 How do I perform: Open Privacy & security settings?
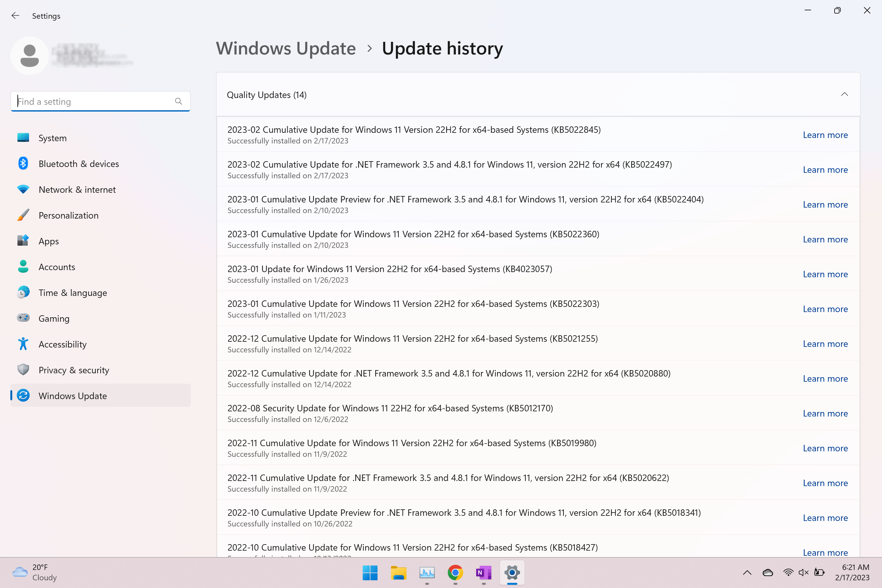pyautogui.click(x=73, y=370)
